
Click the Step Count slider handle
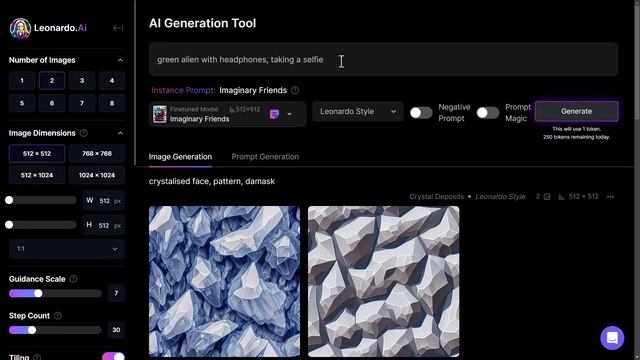[31, 330]
